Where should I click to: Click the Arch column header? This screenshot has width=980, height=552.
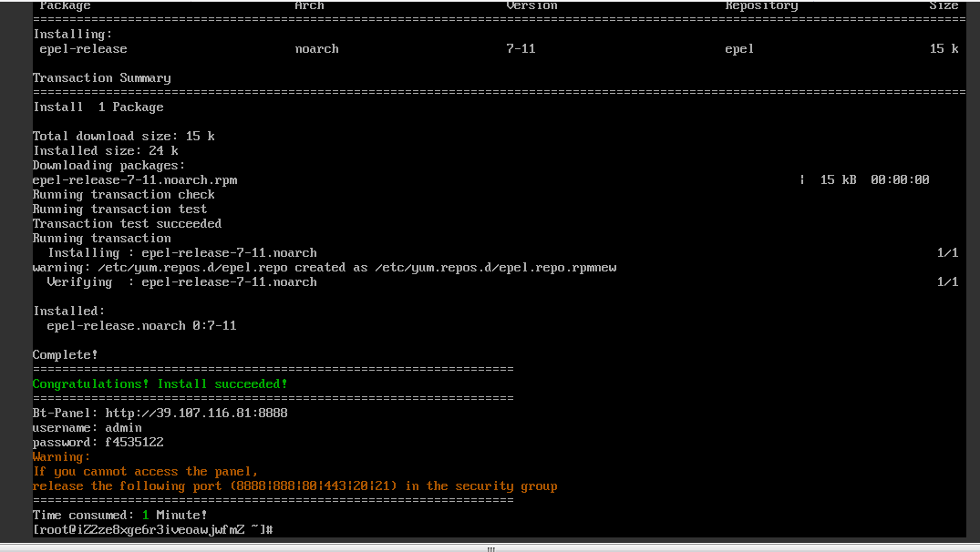click(x=309, y=5)
